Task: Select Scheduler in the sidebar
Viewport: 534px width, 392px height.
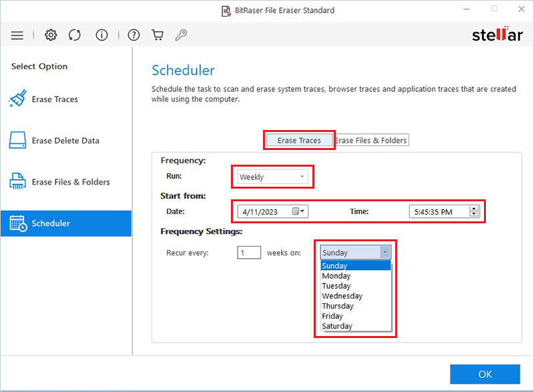Action: (x=66, y=223)
